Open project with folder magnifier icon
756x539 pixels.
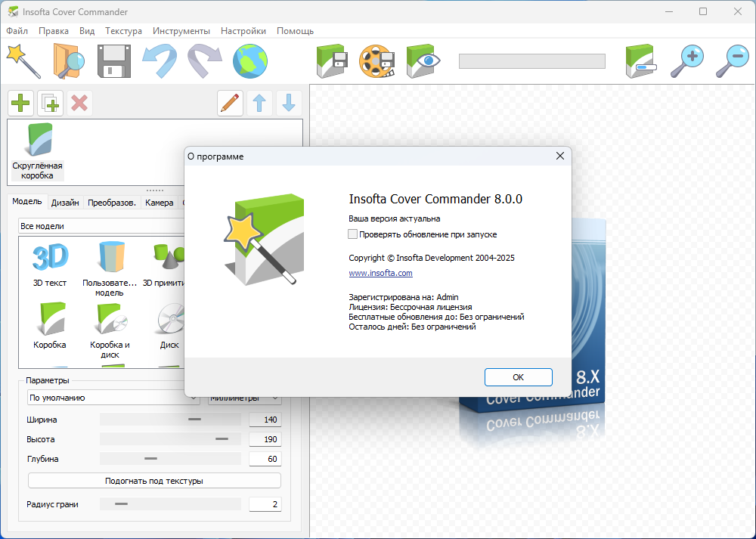pyautogui.click(x=69, y=60)
